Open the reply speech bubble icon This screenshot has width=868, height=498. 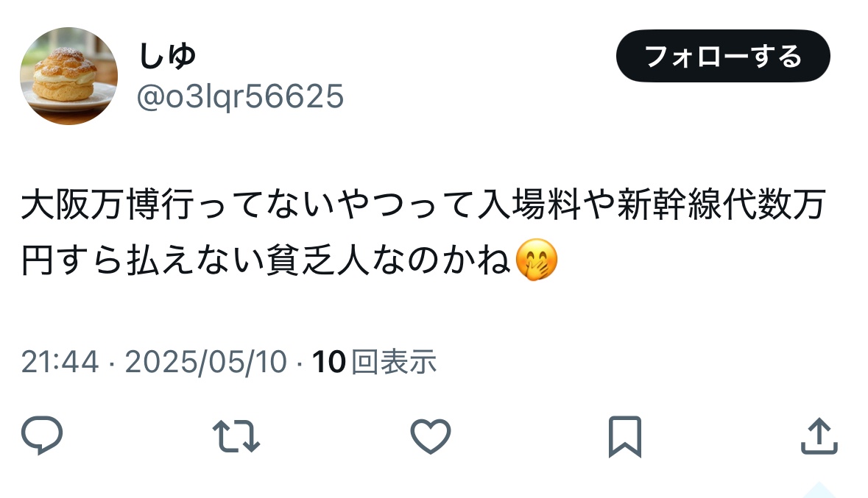42,435
